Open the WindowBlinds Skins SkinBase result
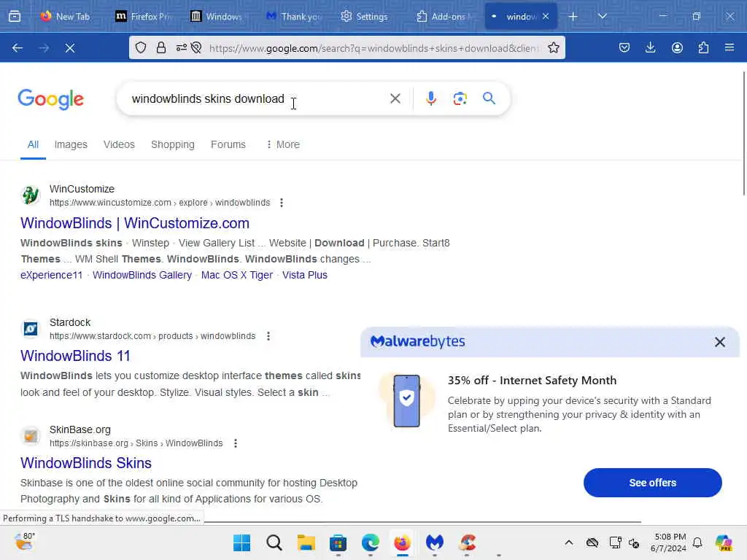The width and height of the screenshot is (747, 560). pos(86,463)
